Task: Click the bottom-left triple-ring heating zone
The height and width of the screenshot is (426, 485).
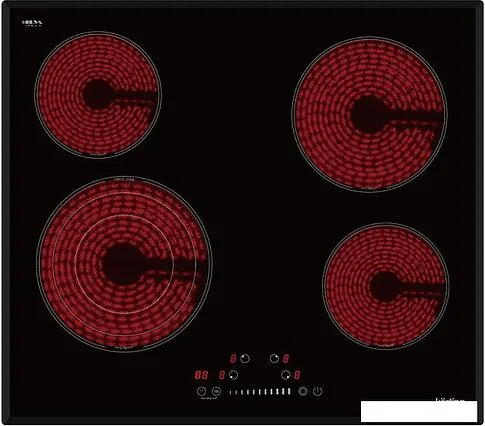Action: pos(124,264)
